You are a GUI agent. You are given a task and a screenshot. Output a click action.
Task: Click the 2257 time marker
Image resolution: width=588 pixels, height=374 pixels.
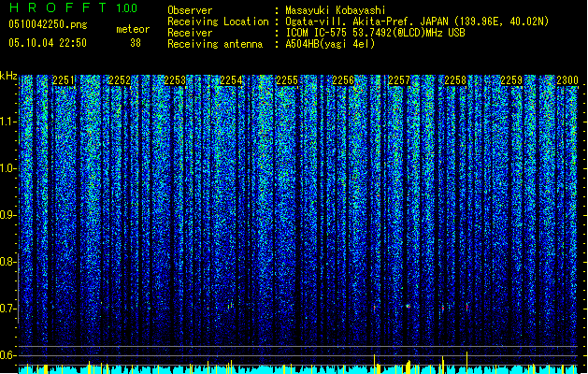click(x=399, y=80)
